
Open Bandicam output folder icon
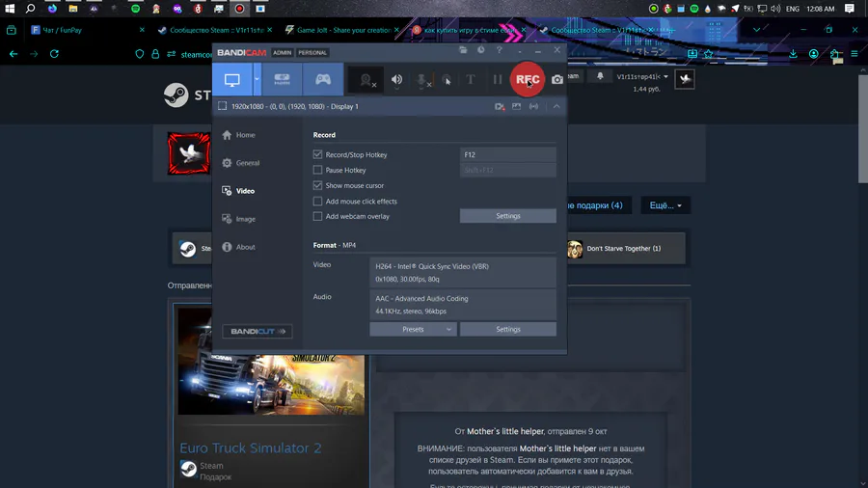pos(463,50)
